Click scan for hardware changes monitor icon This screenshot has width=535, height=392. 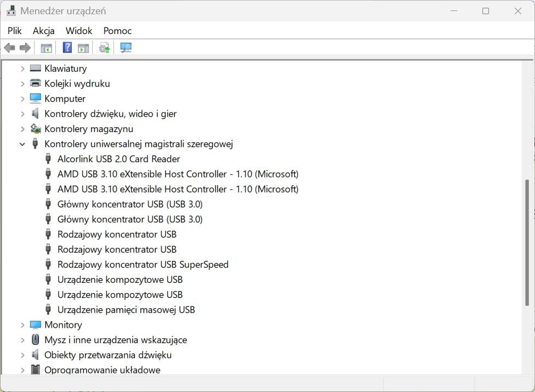point(126,48)
